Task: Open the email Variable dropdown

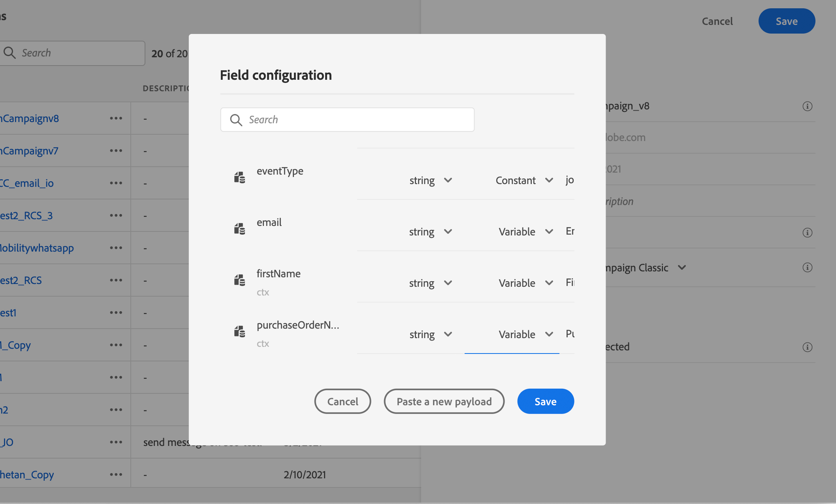Action: coord(525,232)
